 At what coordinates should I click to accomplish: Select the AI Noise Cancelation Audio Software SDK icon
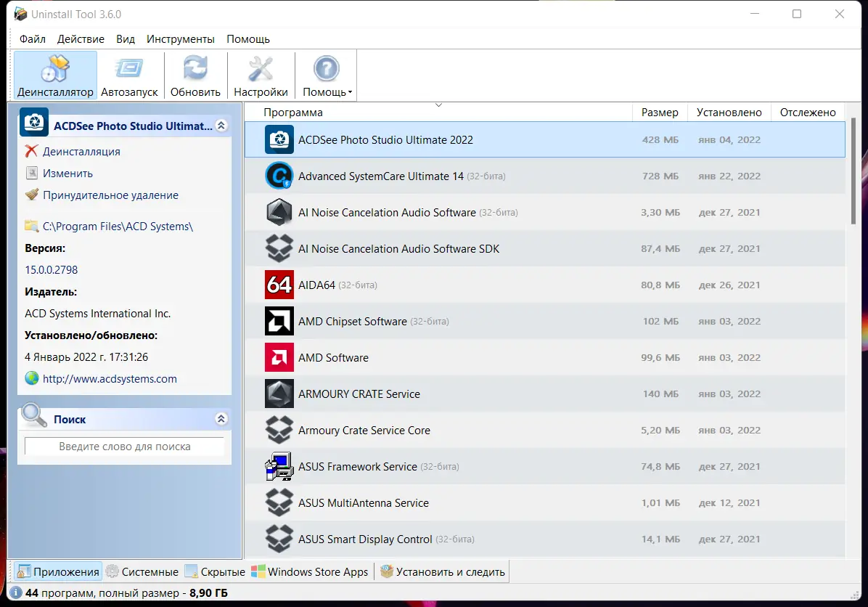(x=279, y=248)
